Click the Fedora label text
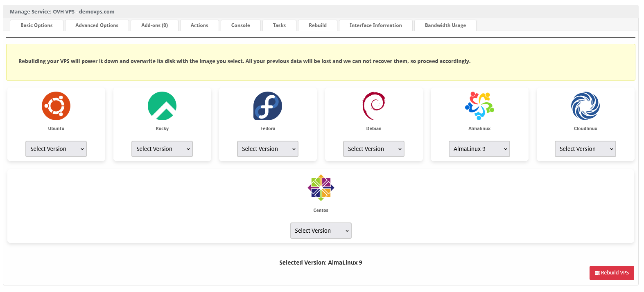This screenshot has height=292, width=644. (x=268, y=128)
